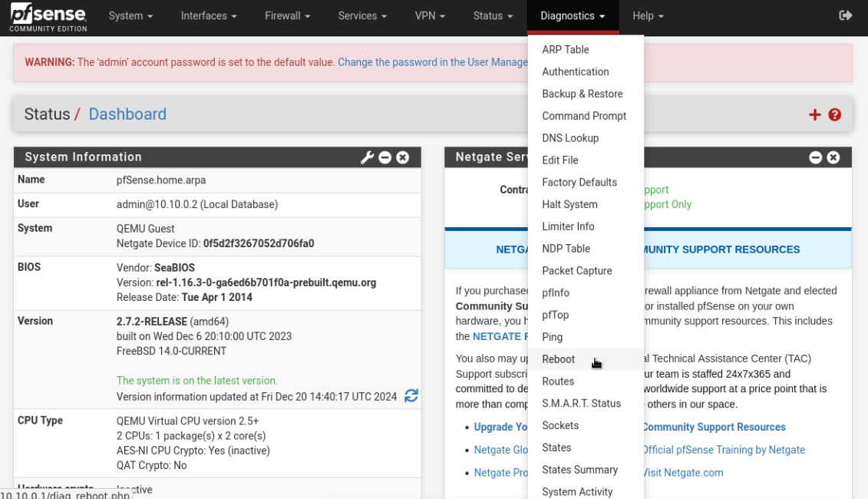Close the System Information widget

[x=403, y=157]
